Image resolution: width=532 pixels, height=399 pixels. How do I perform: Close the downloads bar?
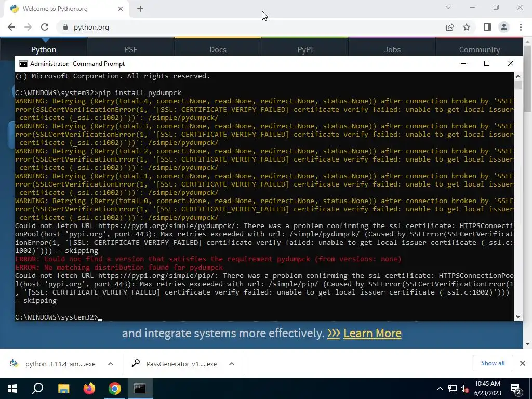click(523, 363)
